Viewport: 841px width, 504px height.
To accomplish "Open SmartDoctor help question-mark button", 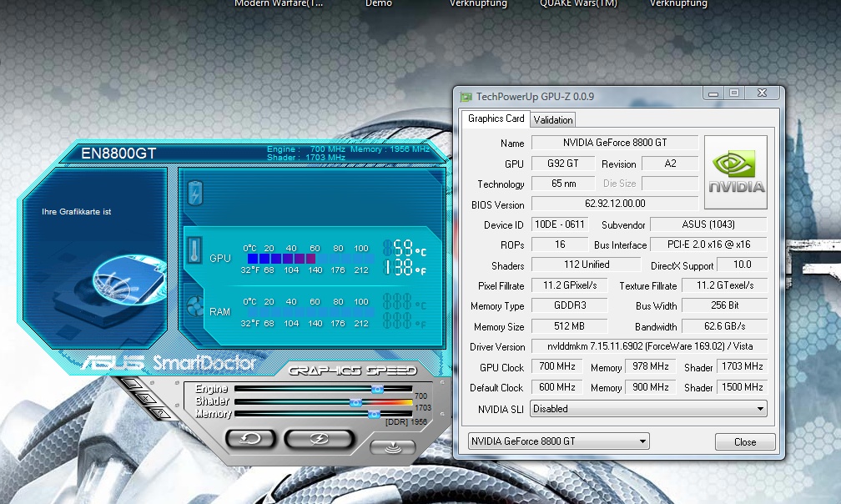I will coord(160,412).
